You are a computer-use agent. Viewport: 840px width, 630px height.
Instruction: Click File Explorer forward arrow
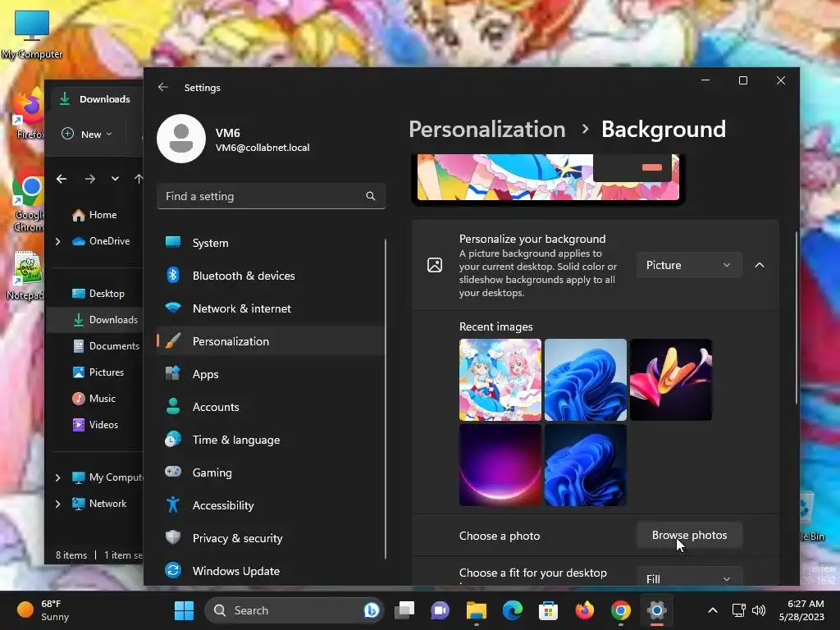click(x=90, y=179)
